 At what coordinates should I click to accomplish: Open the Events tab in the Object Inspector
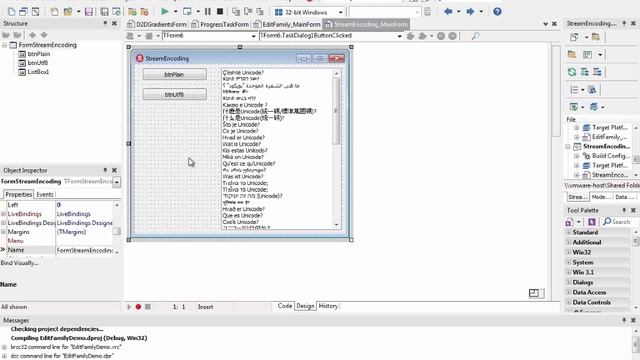45,195
